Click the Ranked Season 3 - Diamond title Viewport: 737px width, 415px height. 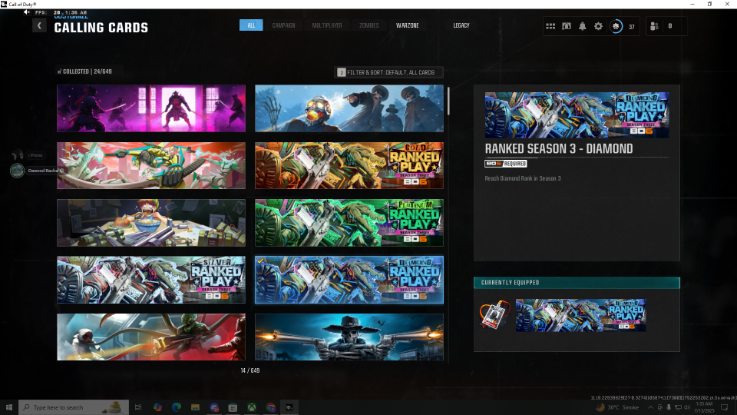click(559, 149)
